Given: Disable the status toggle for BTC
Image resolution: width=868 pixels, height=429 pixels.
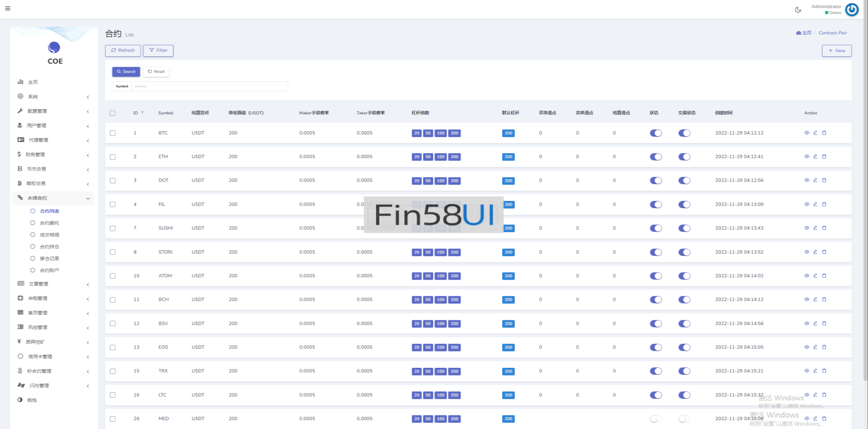Looking at the screenshot, I should tap(656, 133).
